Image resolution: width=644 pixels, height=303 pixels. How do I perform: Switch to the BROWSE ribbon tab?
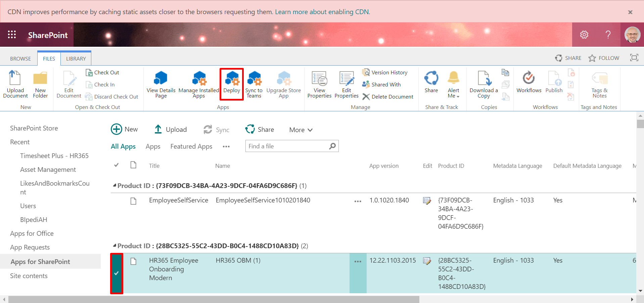click(20, 59)
